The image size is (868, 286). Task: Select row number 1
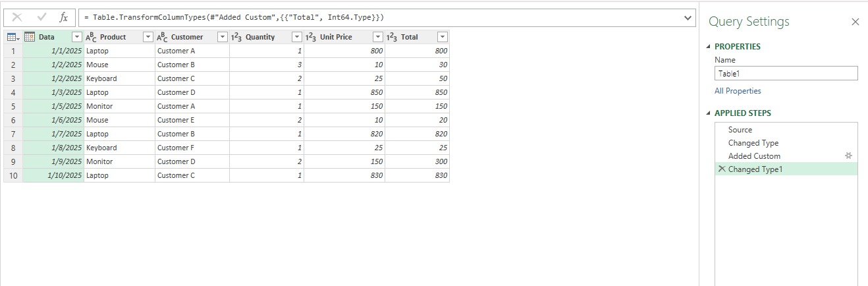point(13,51)
